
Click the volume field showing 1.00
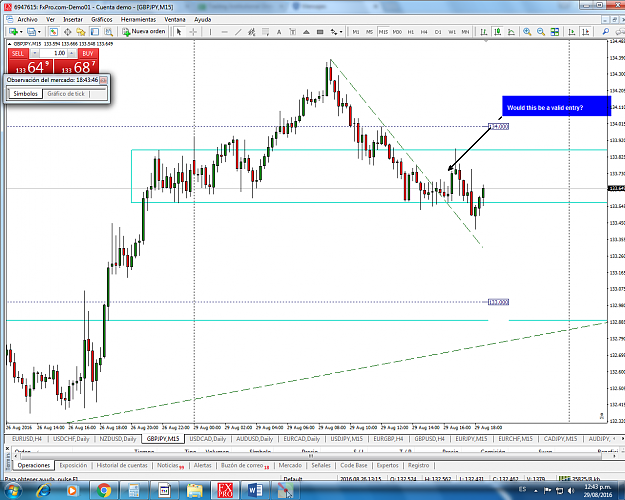point(53,53)
